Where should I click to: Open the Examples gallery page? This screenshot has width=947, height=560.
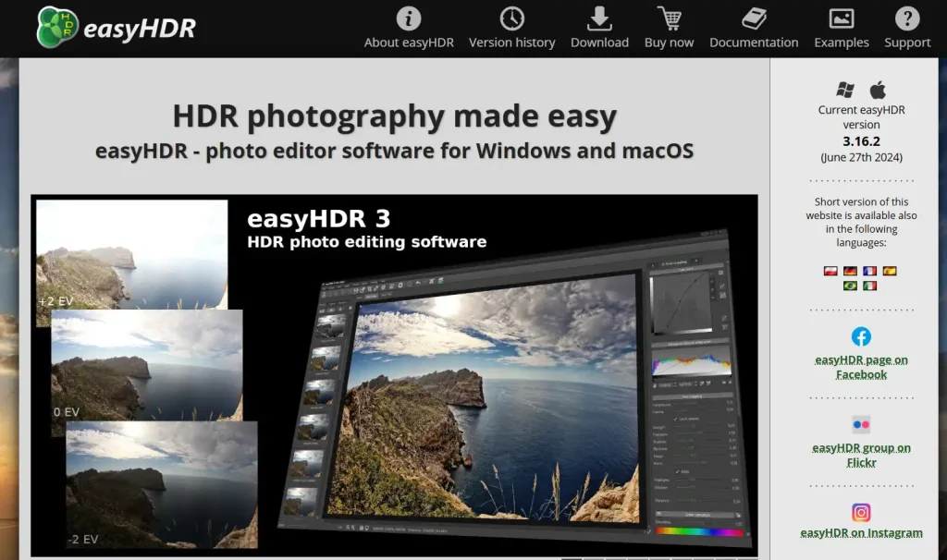(842, 28)
